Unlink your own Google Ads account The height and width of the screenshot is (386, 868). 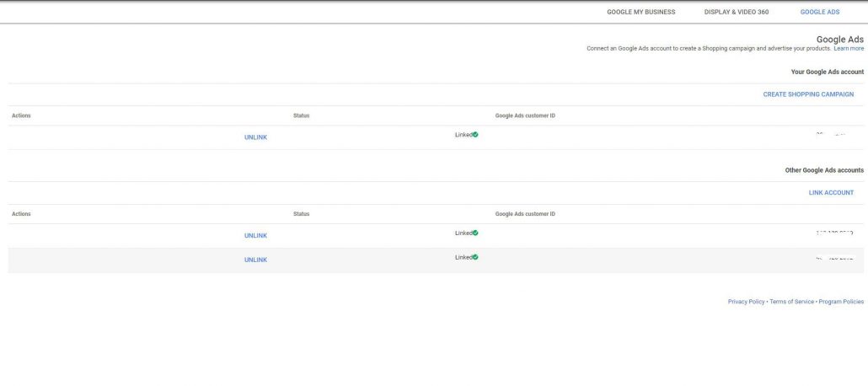[255, 137]
